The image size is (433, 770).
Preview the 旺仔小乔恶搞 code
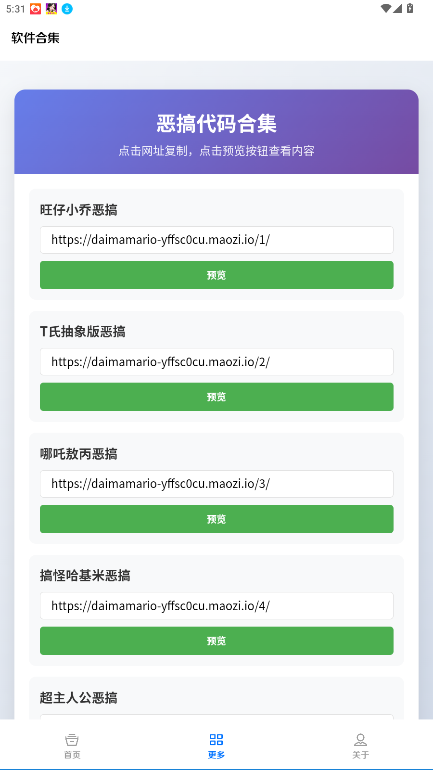coord(216,275)
